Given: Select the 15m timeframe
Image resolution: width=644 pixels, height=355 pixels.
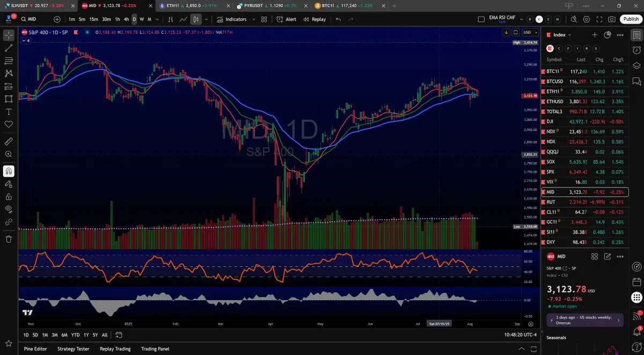Looking at the screenshot, I should [x=93, y=19].
